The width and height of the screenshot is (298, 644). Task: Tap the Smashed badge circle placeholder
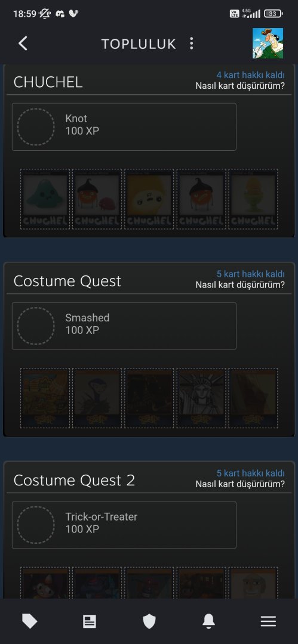(x=36, y=326)
